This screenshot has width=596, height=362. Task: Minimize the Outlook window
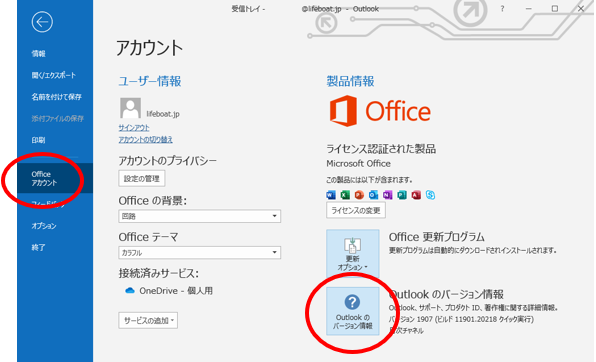pos(529,9)
